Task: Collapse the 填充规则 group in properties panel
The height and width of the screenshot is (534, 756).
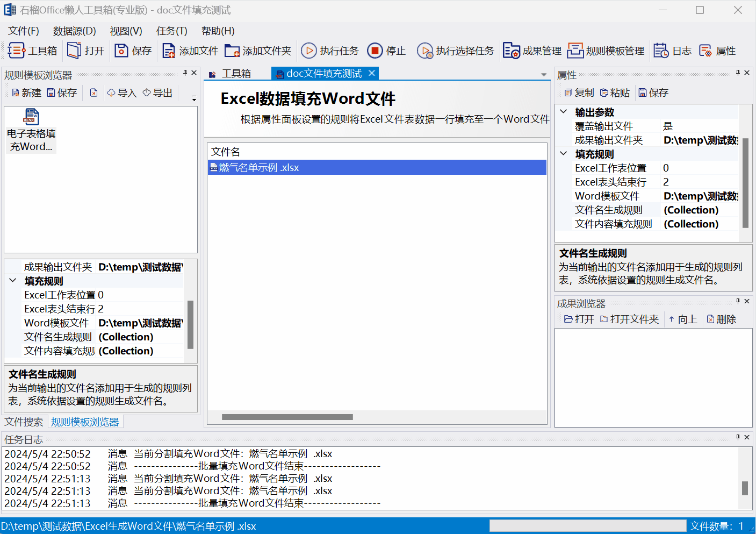Action: click(564, 153)
